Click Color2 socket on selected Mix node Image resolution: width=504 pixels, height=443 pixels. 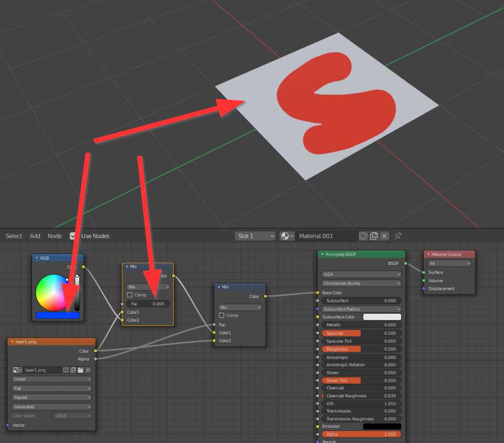point(122,320)
